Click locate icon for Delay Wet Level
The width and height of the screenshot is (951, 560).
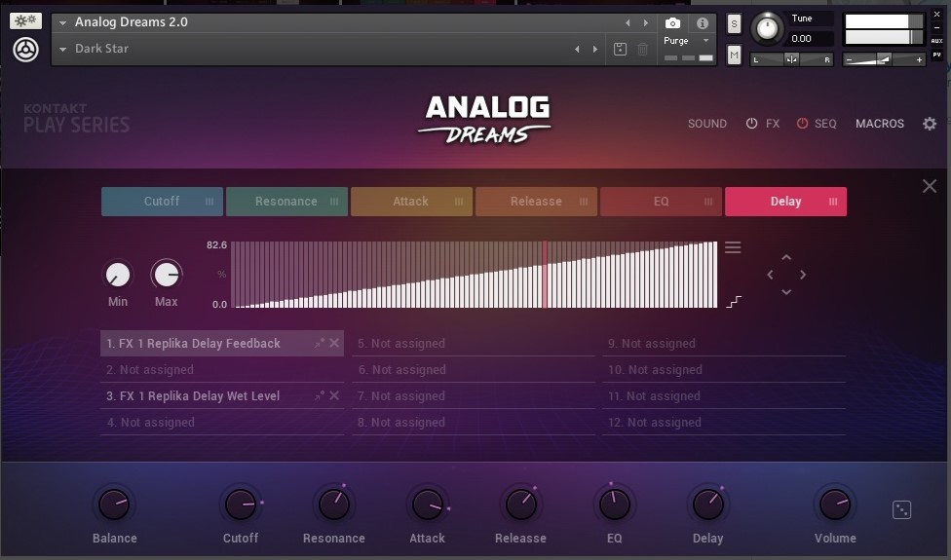(x=319, y=395)
